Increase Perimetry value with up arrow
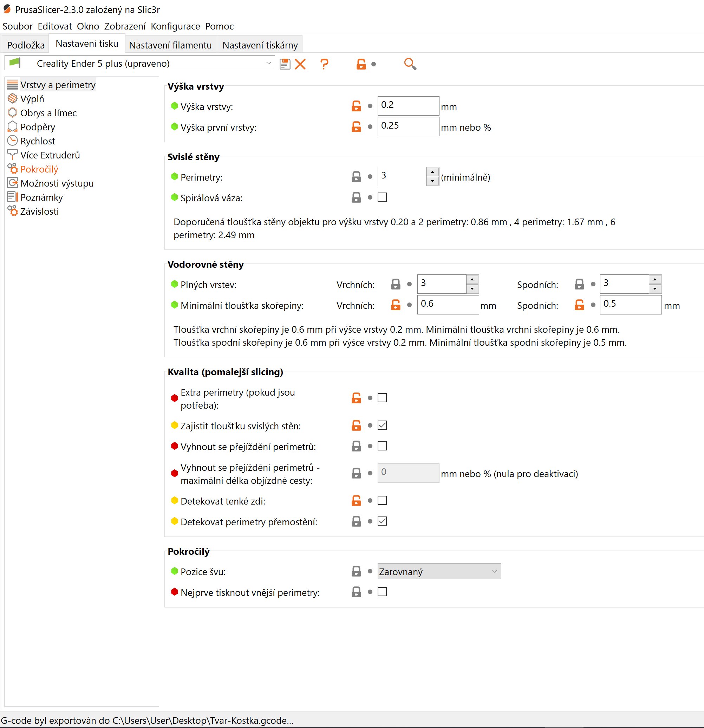The height and width of the screenshot is (728, 704). point(432,173)
